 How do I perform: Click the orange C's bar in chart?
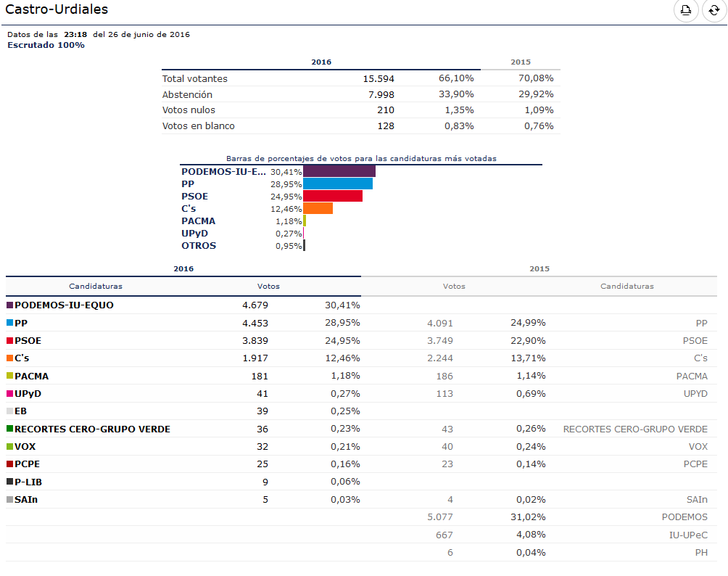tap(318, 209)
